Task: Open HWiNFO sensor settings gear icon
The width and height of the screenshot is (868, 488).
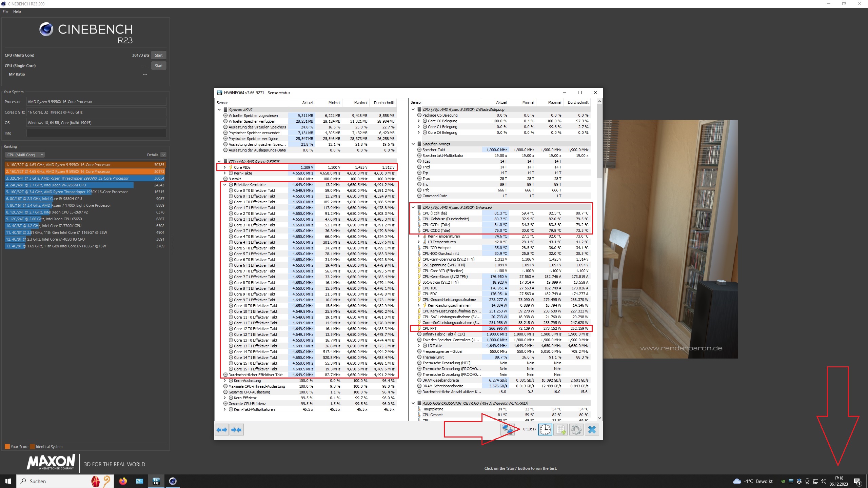Action: pos(576,430)
